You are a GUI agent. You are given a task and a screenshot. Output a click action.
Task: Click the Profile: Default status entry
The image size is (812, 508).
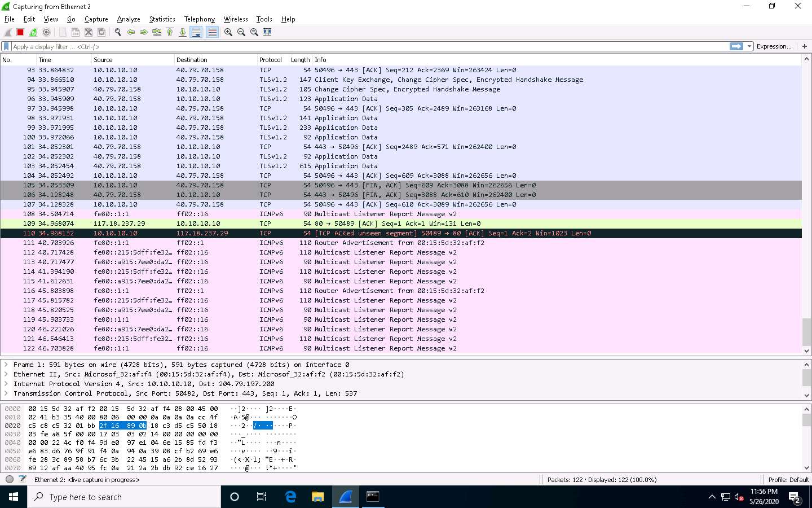(x=788, y=480)
